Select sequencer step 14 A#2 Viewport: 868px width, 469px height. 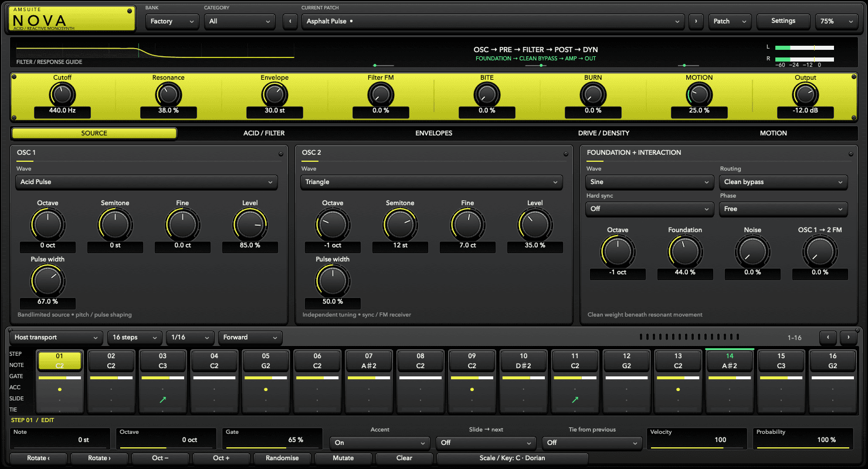[x=730, y=360]
